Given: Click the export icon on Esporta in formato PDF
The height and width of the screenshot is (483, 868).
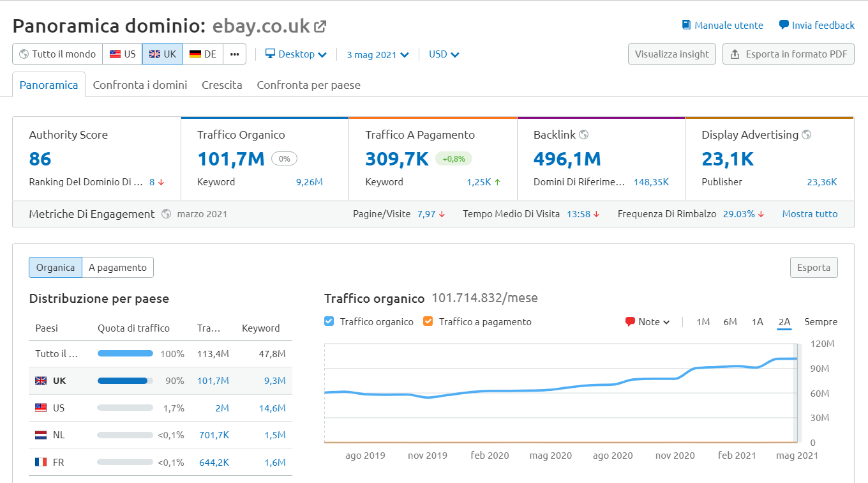Looking at the screenshot, I should (x=735, y=54).
